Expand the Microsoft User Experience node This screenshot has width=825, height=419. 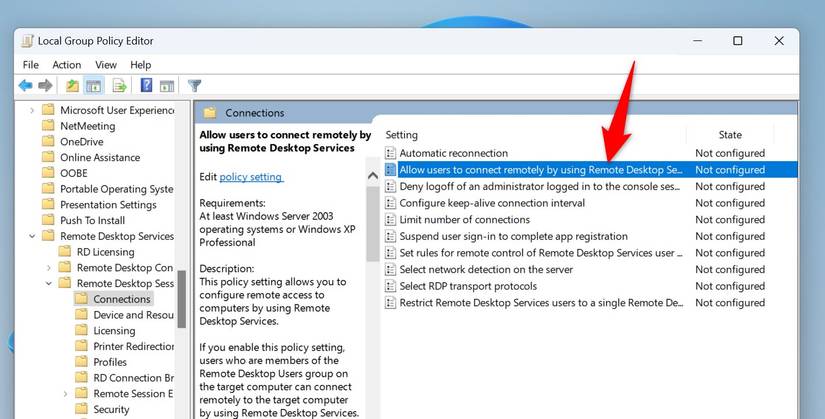32,110
